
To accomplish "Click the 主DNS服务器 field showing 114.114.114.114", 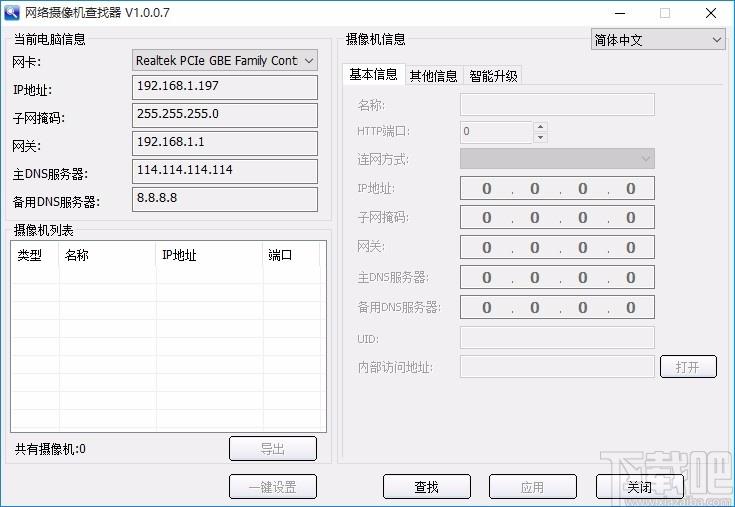I will (225, 171).
